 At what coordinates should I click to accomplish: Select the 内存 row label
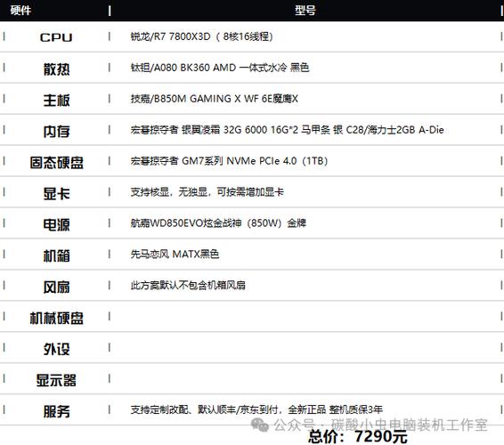[x=56, y=131]
